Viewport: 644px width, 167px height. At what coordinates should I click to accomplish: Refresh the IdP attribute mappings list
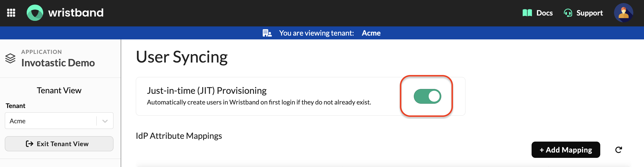tap(619, 150)
